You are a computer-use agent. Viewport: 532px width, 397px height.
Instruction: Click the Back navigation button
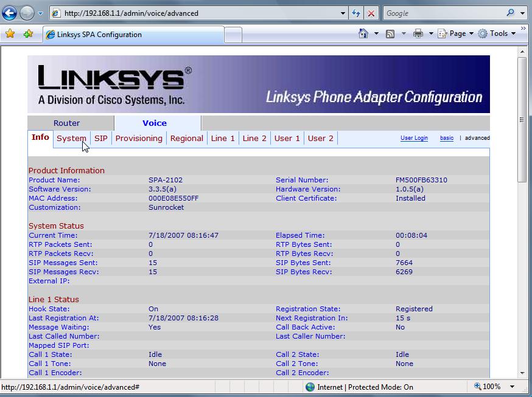[x=10, y=13]
